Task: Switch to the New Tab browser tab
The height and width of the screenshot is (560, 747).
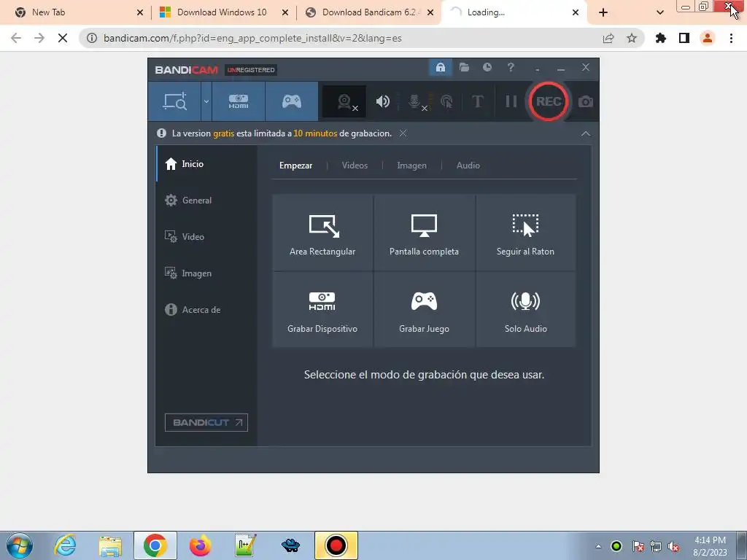Action: [x=76, y=12]
